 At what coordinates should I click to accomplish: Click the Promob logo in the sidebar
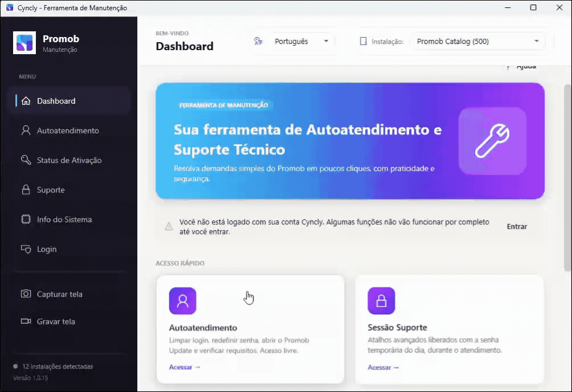(x=24, y=43)
